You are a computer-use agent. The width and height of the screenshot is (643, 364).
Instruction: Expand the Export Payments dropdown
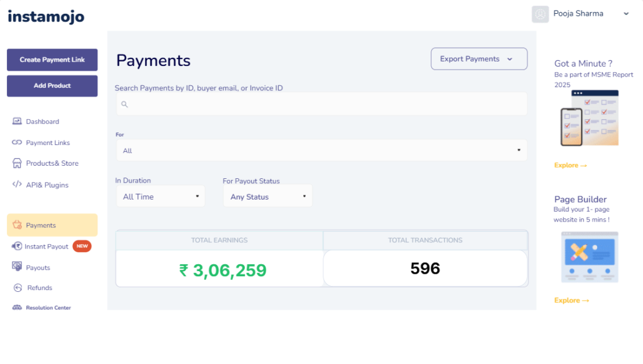pos(479,58)
